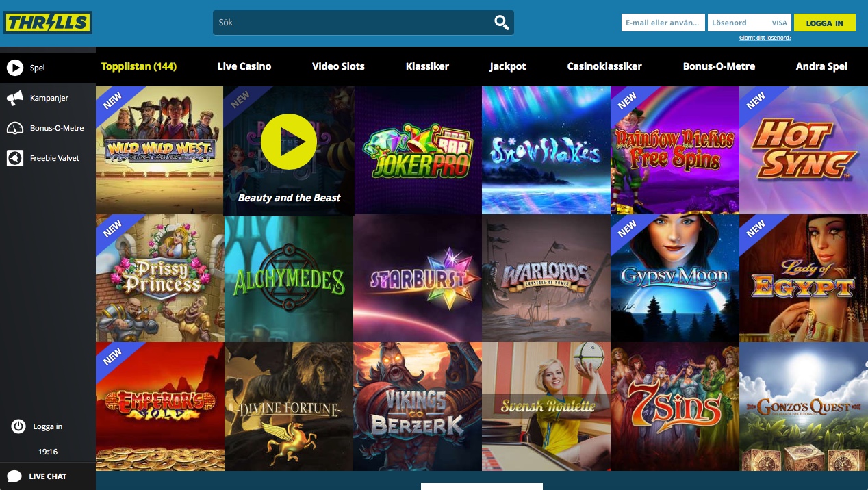The height and width of the screenshot is (490, 868).
Task: Switch to the Video Slots tab
Action: pyautogui.click(x=338, y=66)
